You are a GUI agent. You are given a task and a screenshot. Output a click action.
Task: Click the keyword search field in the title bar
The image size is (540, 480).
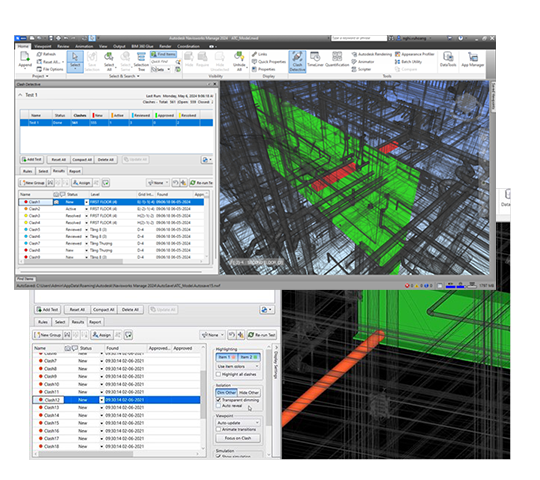pos(359,38)
